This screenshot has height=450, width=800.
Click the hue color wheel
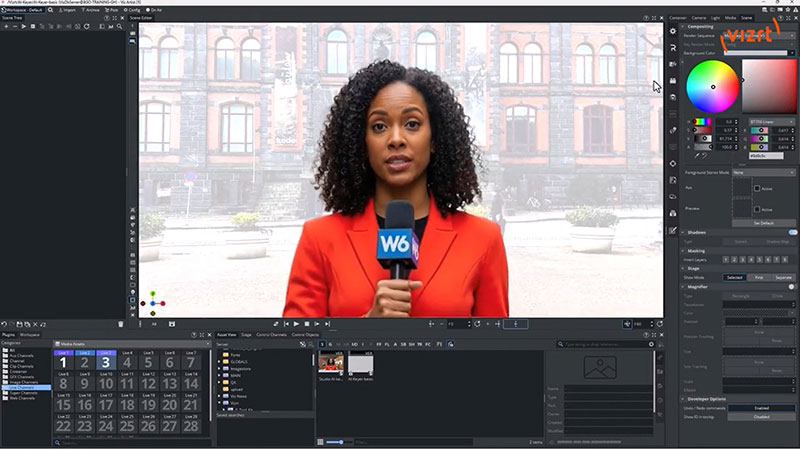coord(712,87)
